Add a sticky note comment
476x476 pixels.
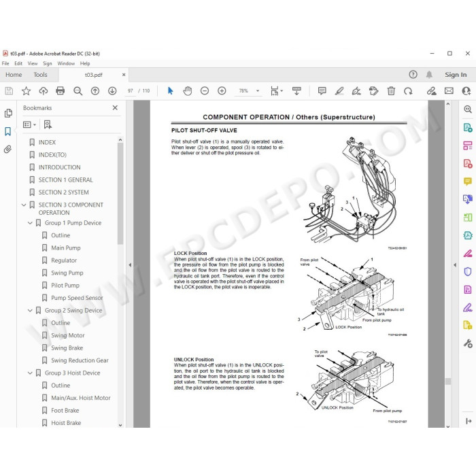coord(322,90)
